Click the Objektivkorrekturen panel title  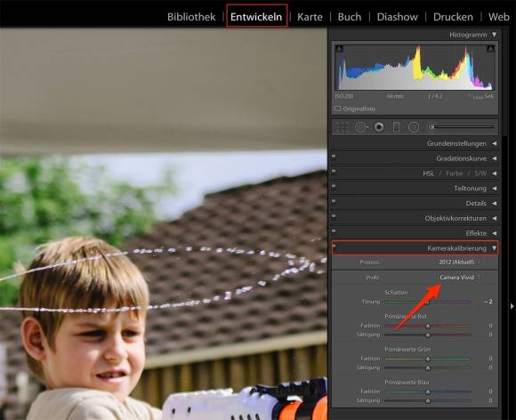point(456,218)
